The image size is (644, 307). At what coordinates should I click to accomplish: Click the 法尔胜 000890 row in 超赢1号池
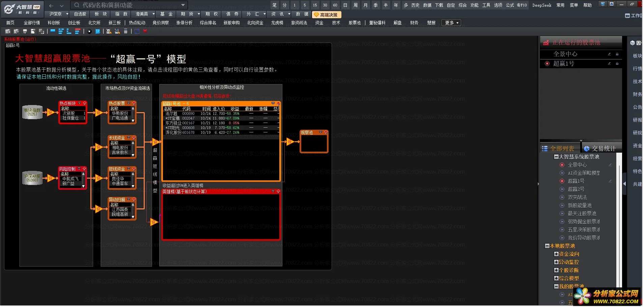pyautogui.click(x=221, y=114)
